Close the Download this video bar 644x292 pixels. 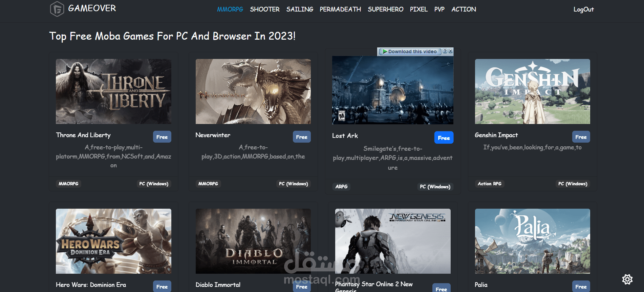click(x=450, y=51)
